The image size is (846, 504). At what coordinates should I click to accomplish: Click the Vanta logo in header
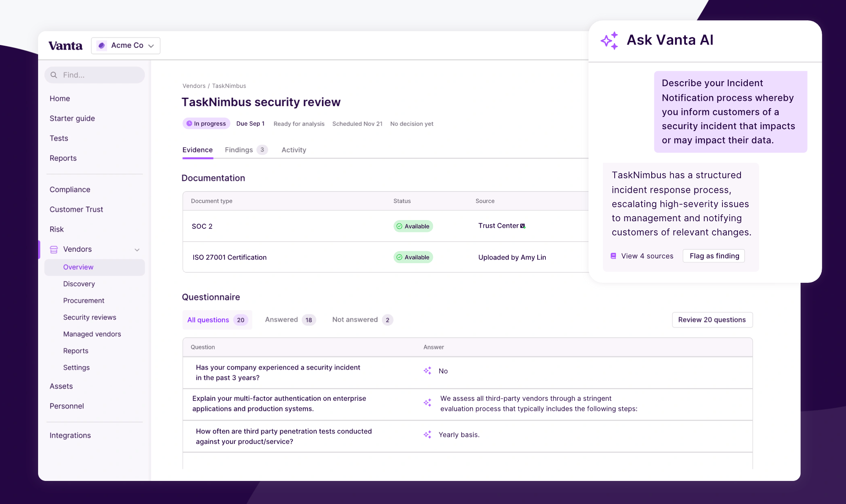pos(65,46)
